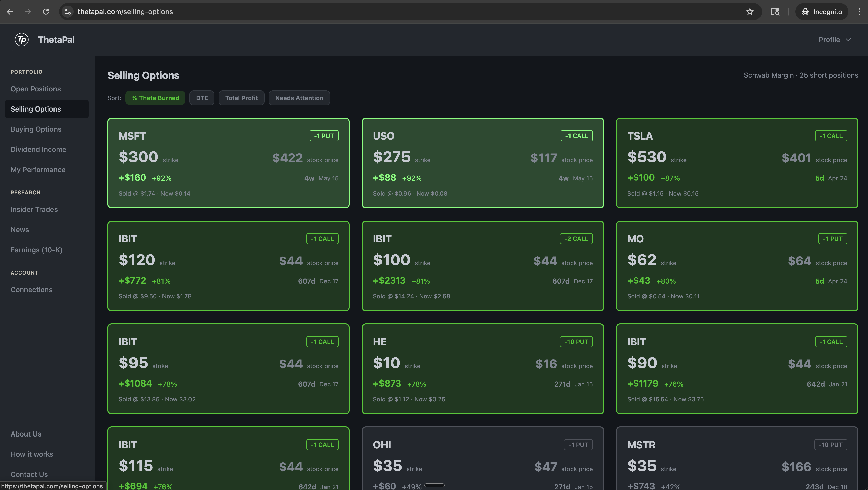Open the About Us link
868x490 pixels.
click(x=26, y=434)
